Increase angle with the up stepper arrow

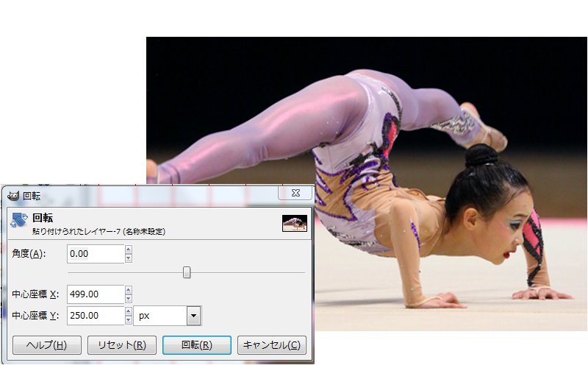129,250
